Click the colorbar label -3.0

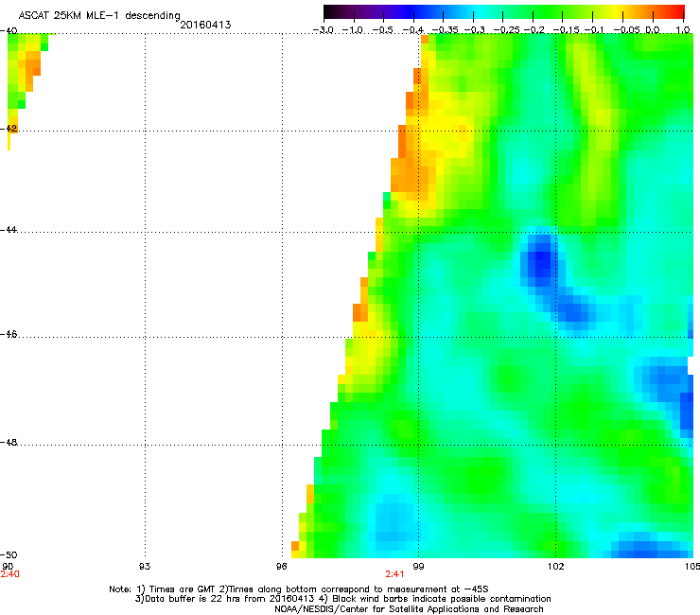click(x=324, y=30)
